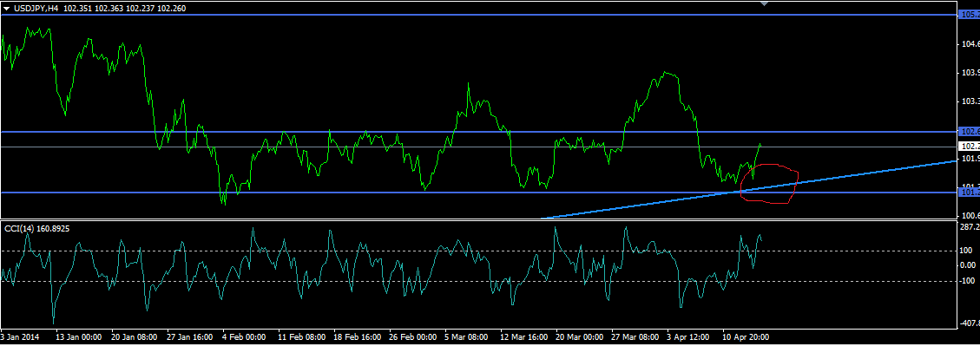Screen dimensions: 980x346
Task: Click the 101.2 blue price label
Action: click(969, 193)
